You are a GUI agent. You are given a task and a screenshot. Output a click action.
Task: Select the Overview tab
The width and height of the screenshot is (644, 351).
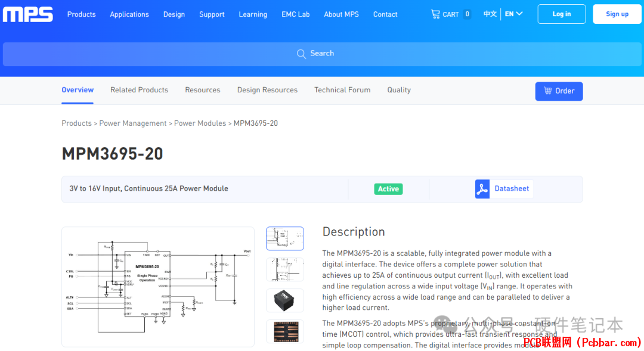[x=78, y=90]
